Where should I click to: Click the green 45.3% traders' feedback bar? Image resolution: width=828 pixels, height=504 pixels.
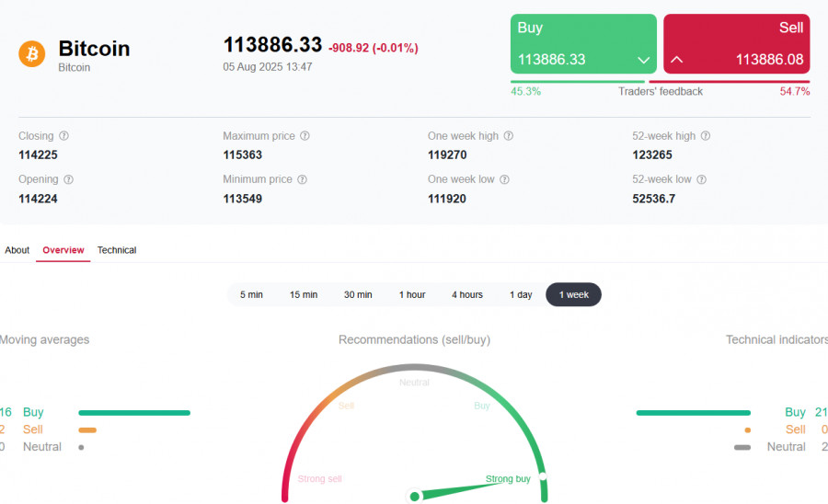point(578,82)
